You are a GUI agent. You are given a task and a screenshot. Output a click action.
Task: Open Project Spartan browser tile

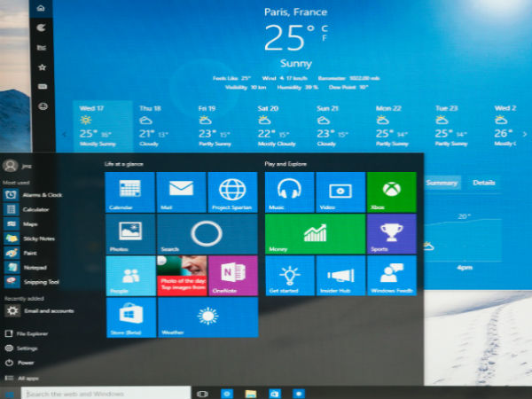point(232,192)
